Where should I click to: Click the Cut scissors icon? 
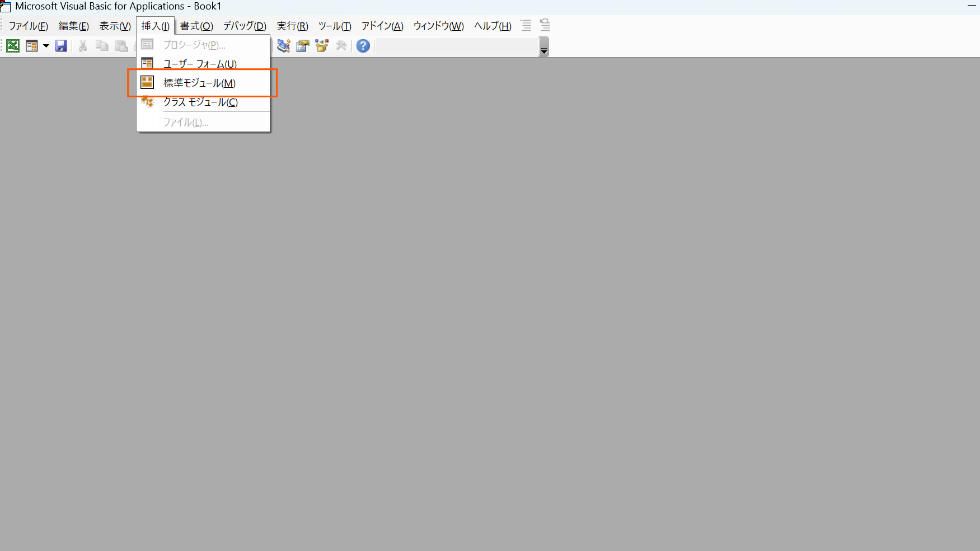point(83,46)
